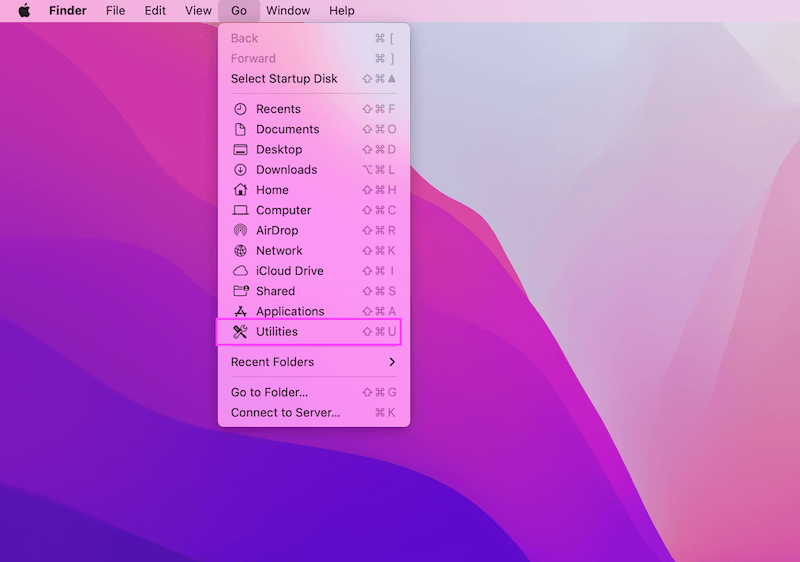Open the Finder menu
Viewport: 800px width, 562px height.
click(x=68, y=10)
